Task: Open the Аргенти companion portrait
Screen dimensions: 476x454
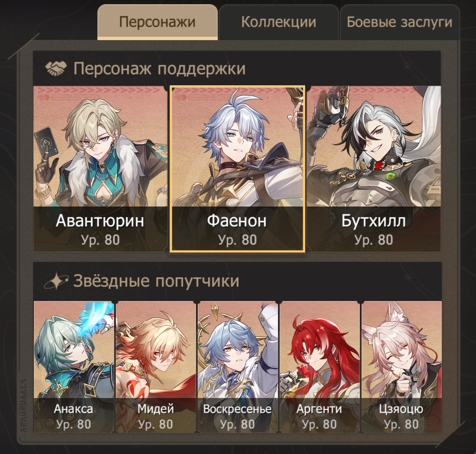Action: click(x=319, y=367)
